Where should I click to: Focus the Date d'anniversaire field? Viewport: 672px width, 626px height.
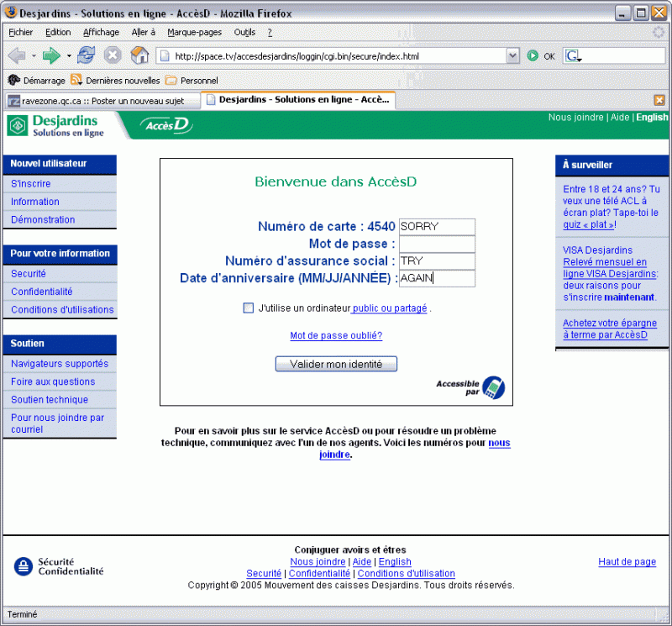coord(437,278)
